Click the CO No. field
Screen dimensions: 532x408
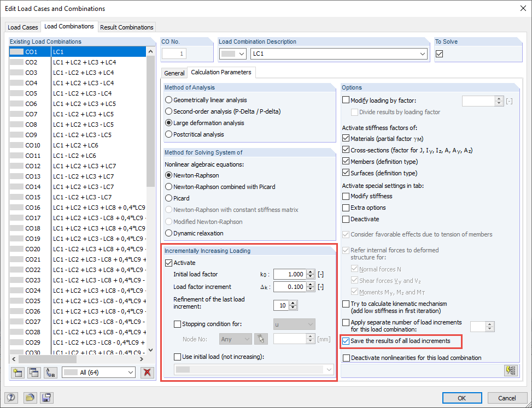tap(174, 54)
